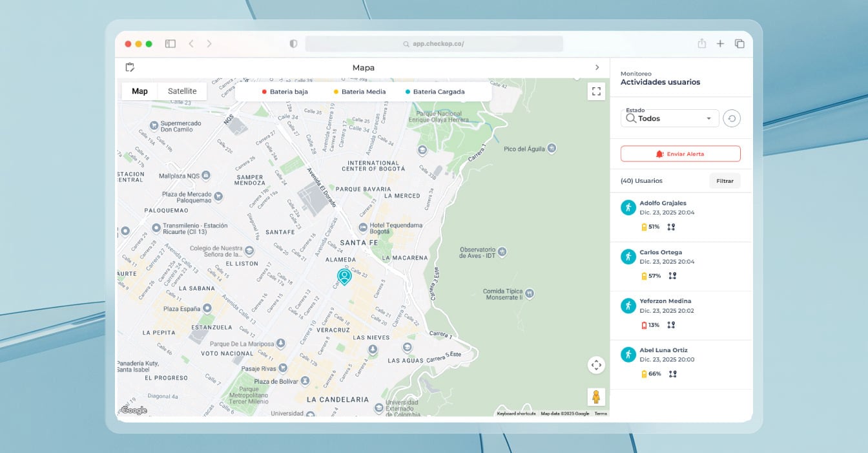Click the refresh icon beside Estado
Image resolution: width=868 pixels, height=453 pixels.
coord(731,118)
